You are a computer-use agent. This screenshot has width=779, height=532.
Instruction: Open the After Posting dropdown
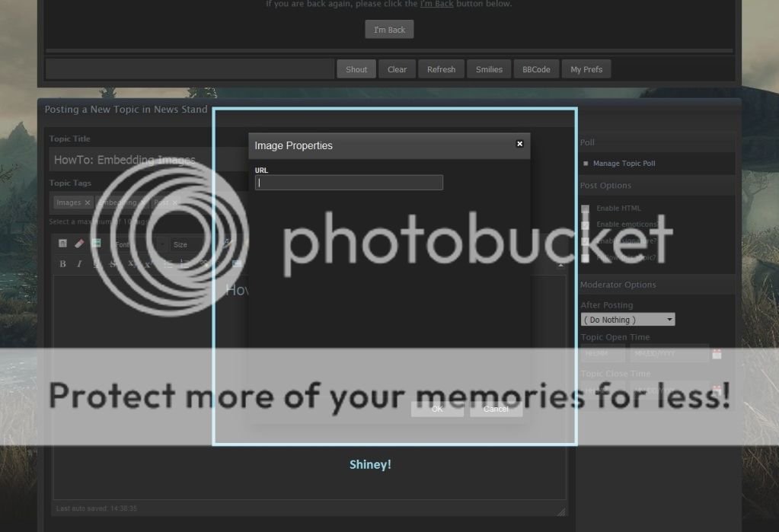pyautogui.click(x=628, y=320)
